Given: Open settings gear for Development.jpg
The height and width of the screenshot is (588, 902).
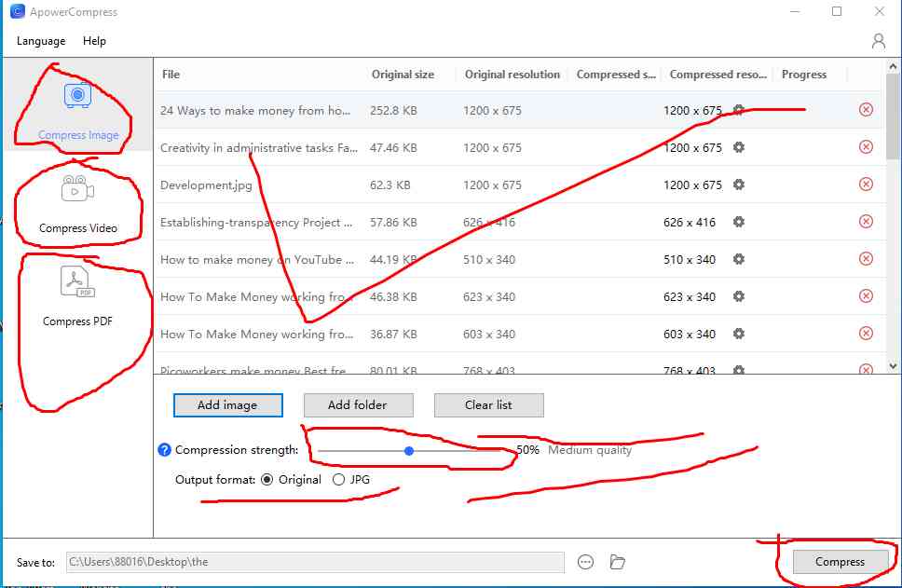Looking at the screenshot, I should (739, 185).
